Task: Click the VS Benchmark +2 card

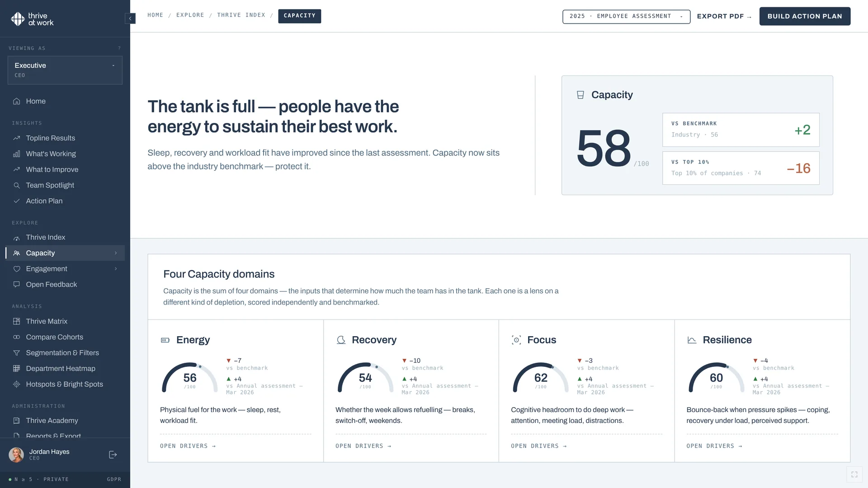Action: pyautogui.click(x=741, y=130)
